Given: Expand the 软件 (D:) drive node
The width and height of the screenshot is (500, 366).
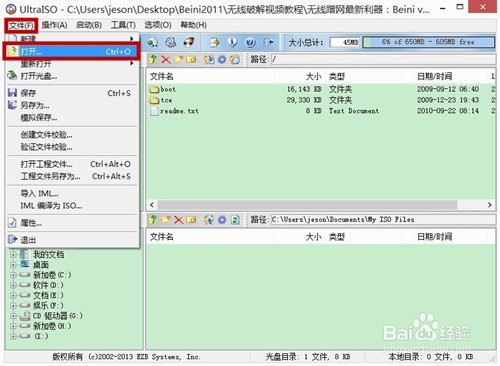Looking at the screenshot, I should click(x=13, y=285).
